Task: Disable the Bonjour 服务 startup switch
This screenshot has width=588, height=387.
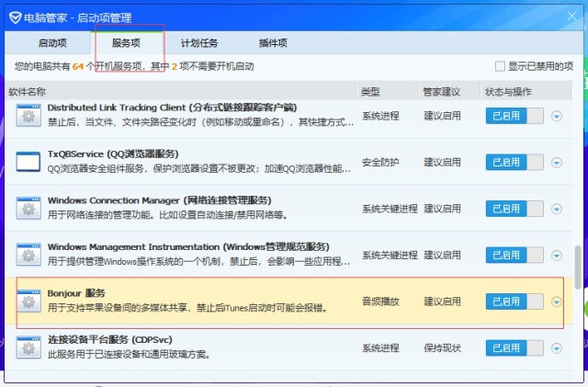Action: pos(514,302)
